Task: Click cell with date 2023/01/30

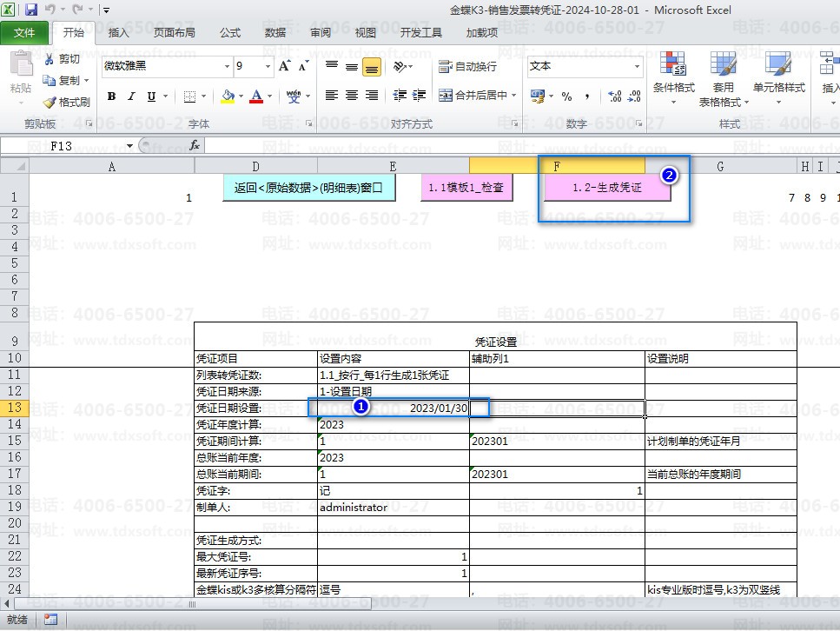Action: 394,408
